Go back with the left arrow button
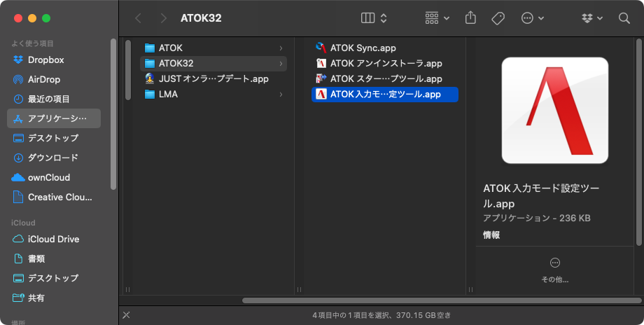This screenshot has height=325, width=644. (138, 18)
